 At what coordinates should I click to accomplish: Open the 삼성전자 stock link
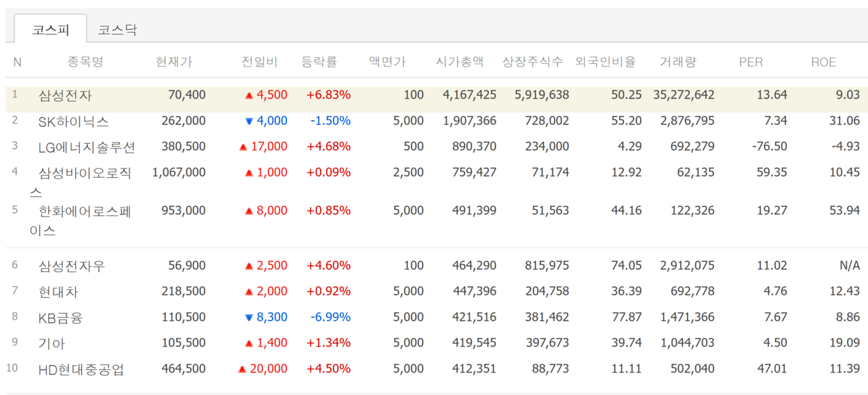pos(65,96)
